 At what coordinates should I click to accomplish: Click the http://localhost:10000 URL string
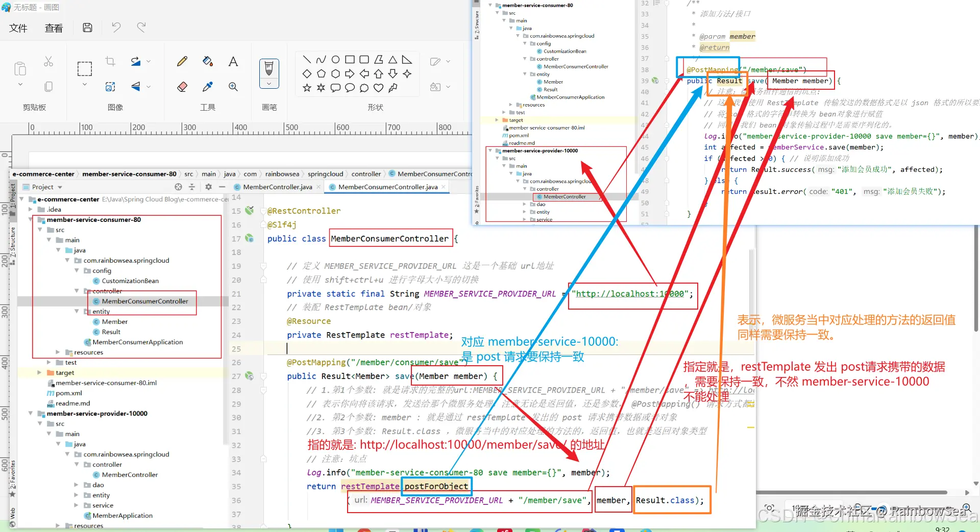point(632,294)
